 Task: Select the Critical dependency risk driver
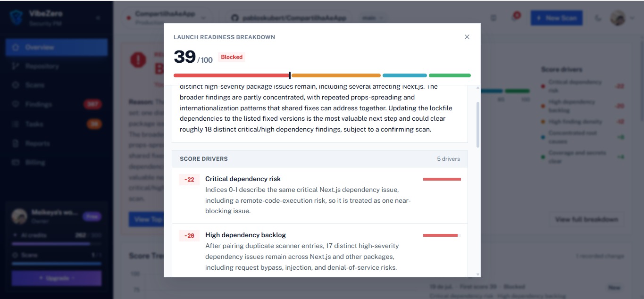point(320,195)
